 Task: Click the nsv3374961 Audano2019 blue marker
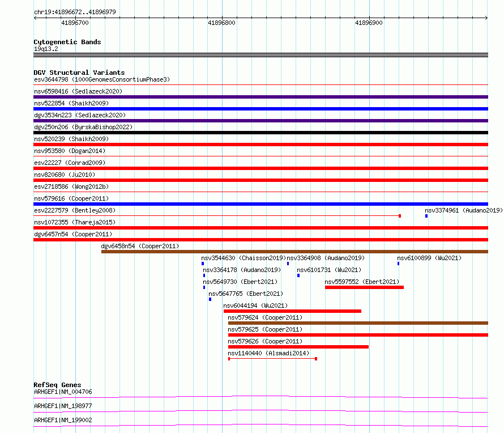pos(426,216)
